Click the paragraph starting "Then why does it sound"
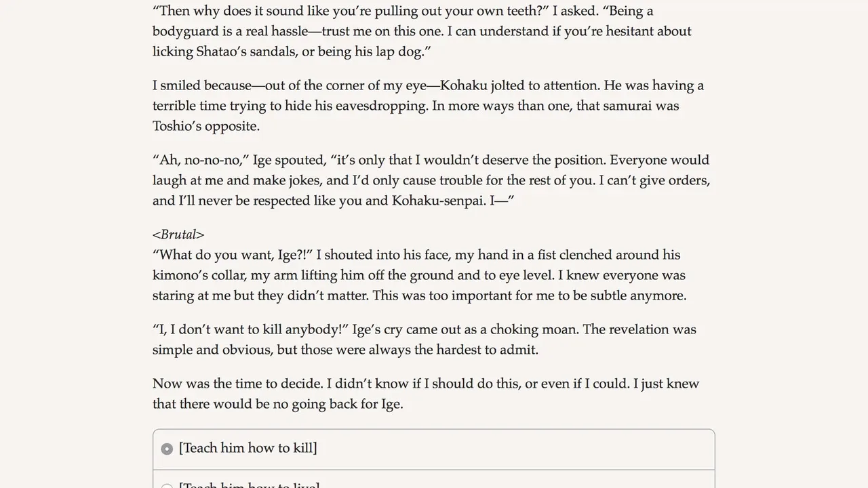Image resolution: width=868 pixels, height=488 pixels. pyautogui.click(x=422, y=31)
